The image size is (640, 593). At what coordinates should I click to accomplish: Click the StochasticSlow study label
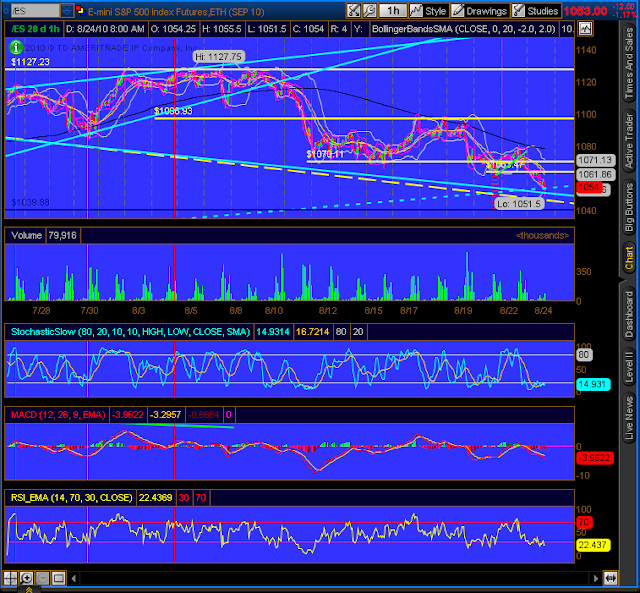coord(130,332)
